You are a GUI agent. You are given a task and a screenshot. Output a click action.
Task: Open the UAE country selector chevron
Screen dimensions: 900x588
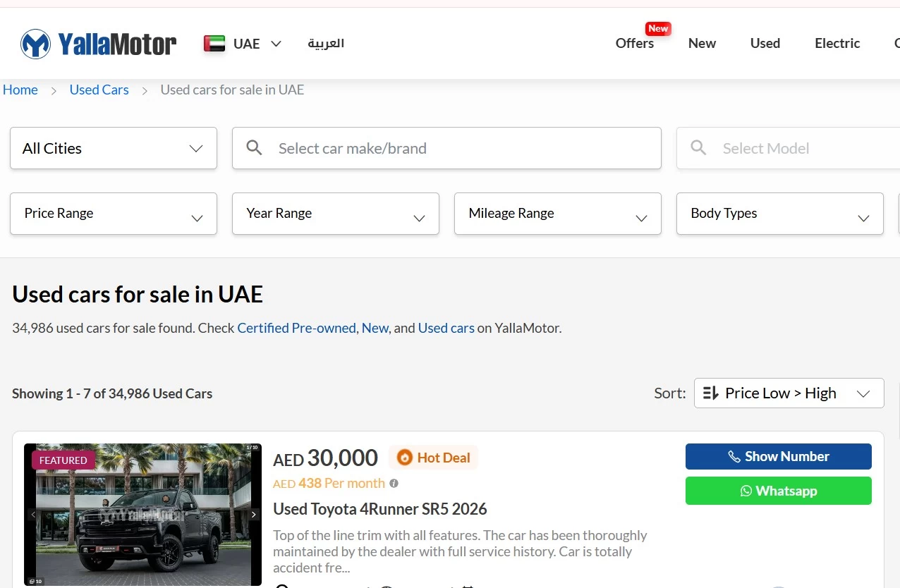tap(276, 44)
